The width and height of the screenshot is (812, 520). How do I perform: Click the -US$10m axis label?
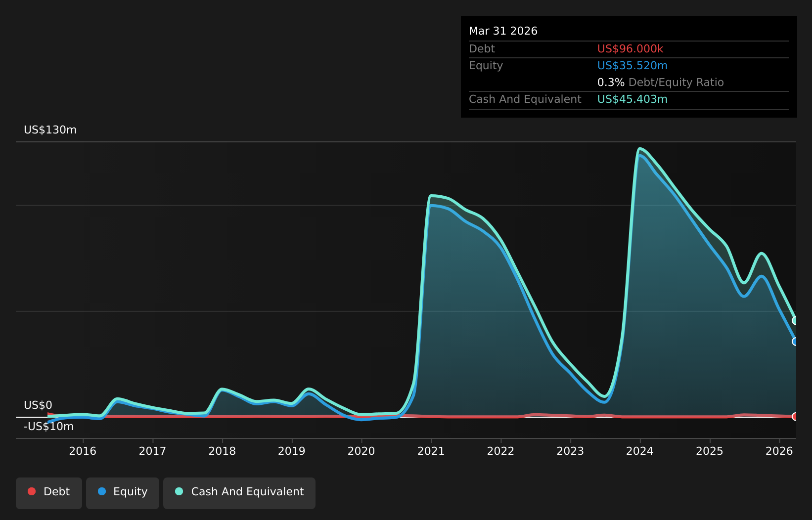(48, 427)
